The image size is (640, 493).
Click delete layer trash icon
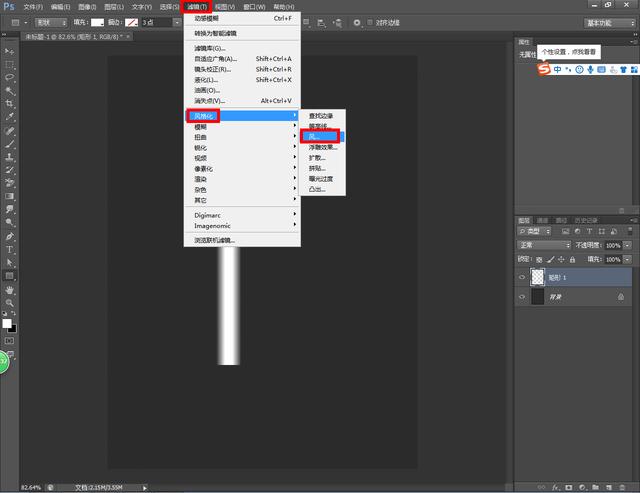tap(622, 487)
